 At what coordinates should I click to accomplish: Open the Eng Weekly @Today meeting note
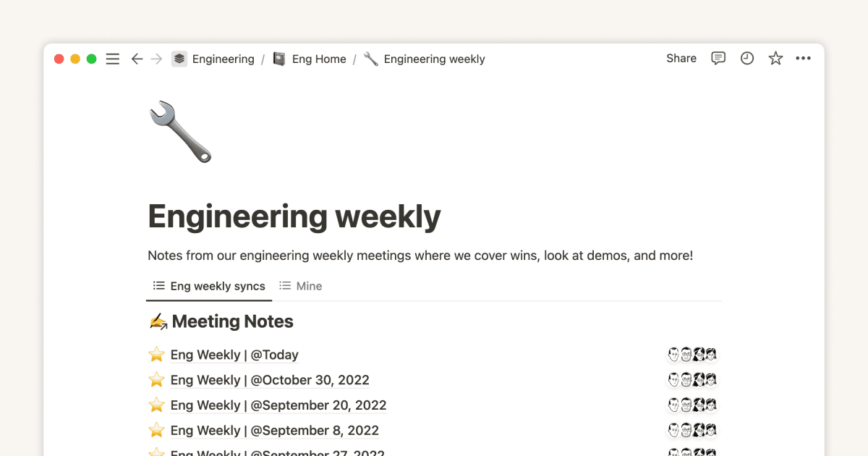point(234,355)
